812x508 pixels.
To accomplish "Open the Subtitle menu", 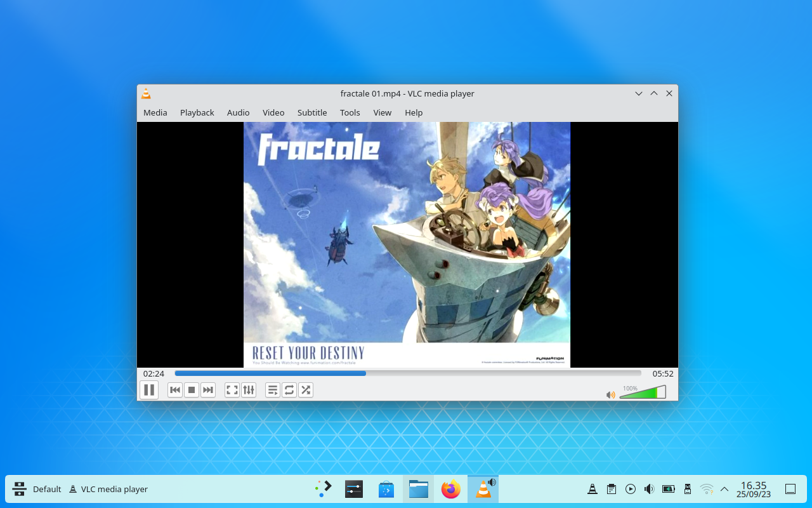I will [312, 112].
